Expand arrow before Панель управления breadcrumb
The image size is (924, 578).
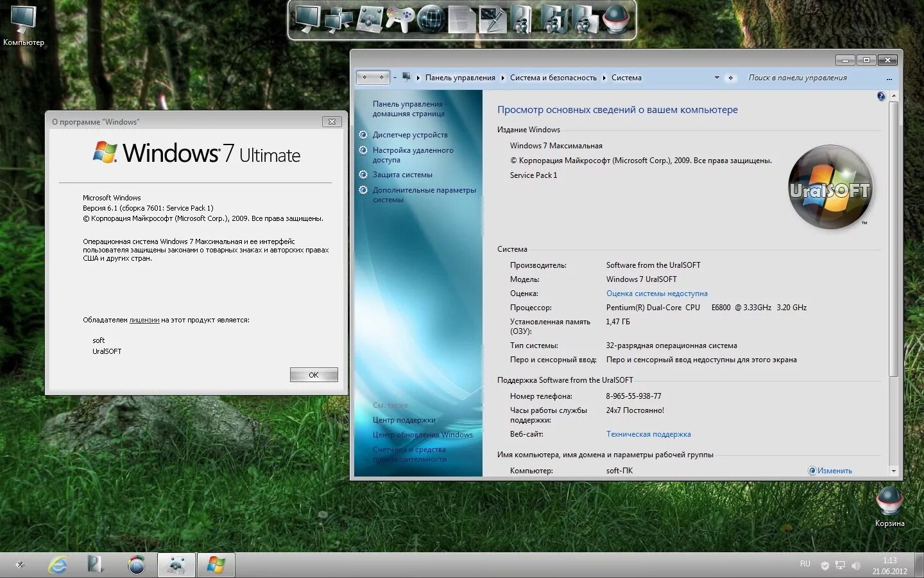[x=418, y=78]
